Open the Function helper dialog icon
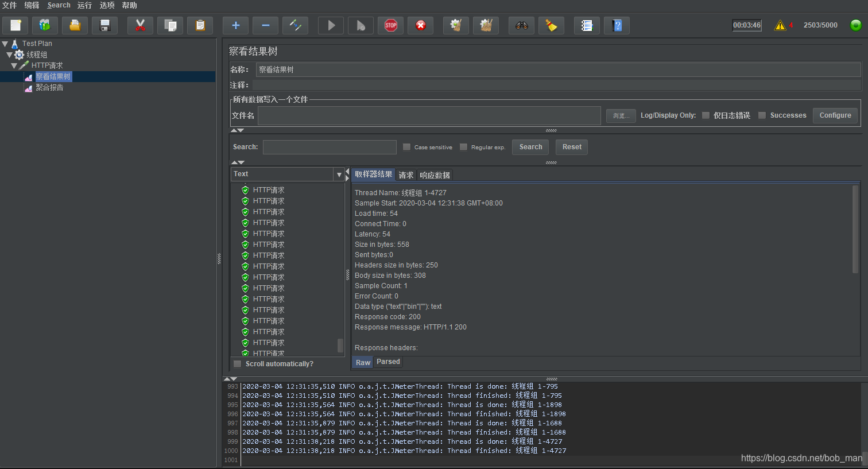Screen dimensions: 868x469 tap(587, 25)
